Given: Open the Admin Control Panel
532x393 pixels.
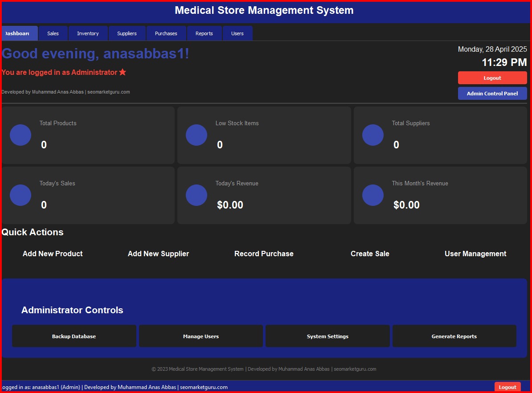Looking at the screenshot, I should (492, 93).
